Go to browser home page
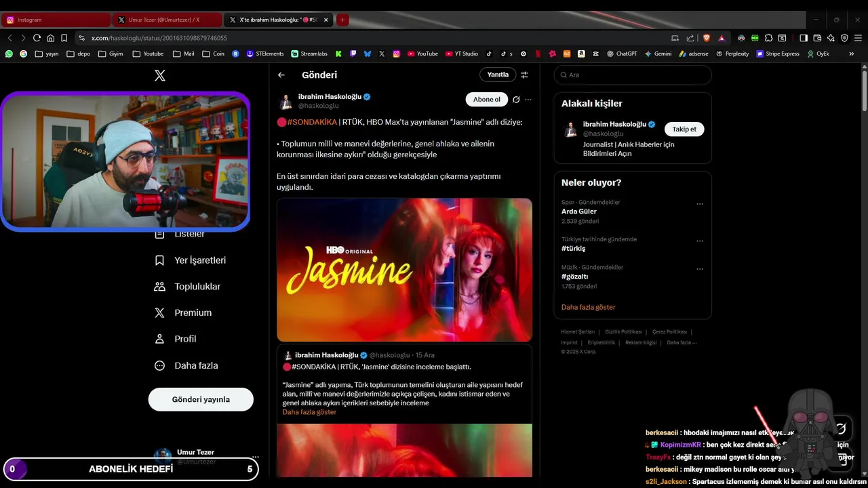The image size is (868, 488). pos(50,38)
